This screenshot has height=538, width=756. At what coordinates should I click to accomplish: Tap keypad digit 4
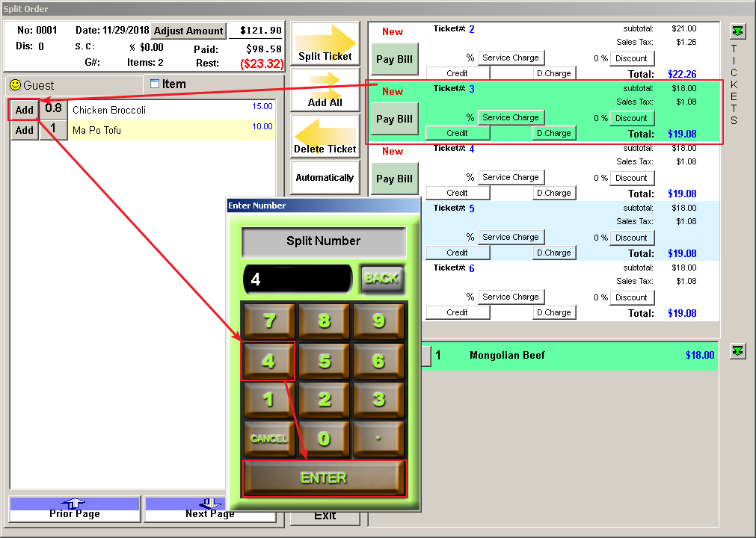[x=269, y=361]
